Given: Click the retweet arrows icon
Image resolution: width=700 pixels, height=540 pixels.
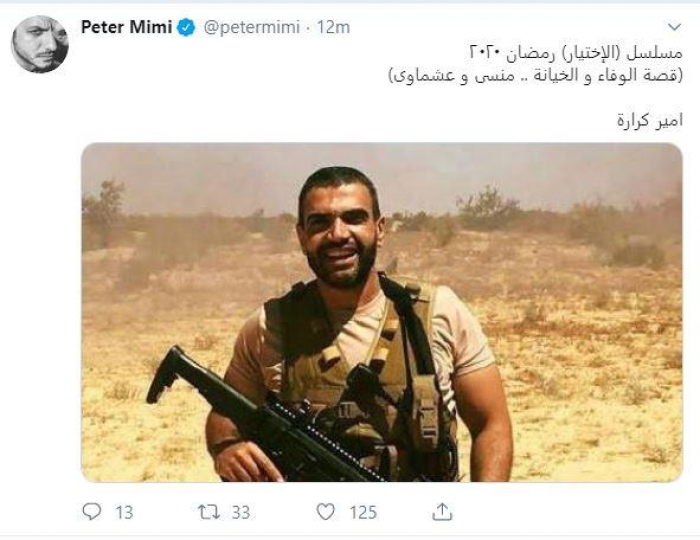Looking at the screenshot, I should 208,512.
